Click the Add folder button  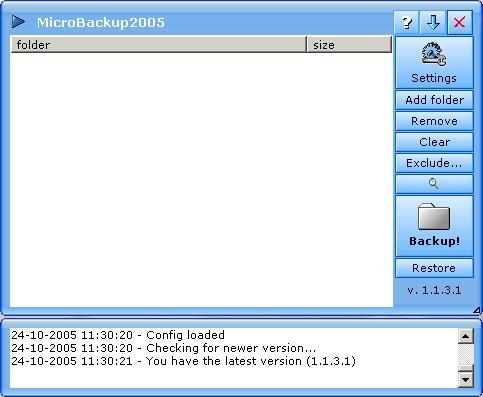434,100
